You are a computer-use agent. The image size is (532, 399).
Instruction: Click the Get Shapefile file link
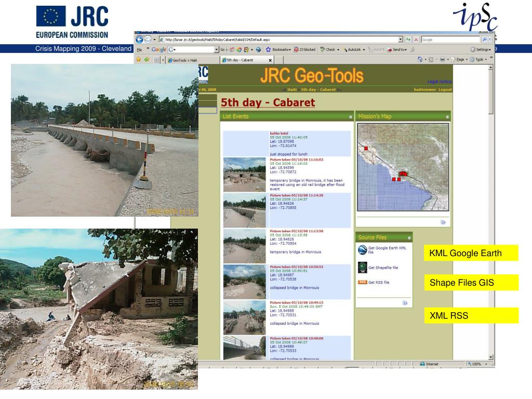[x=383, y=268]
